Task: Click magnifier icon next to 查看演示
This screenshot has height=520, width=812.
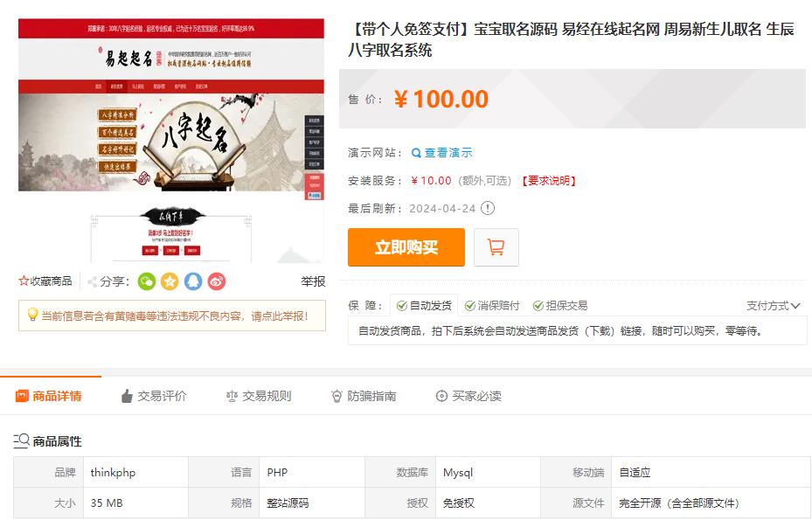Action: pos(416,153)
